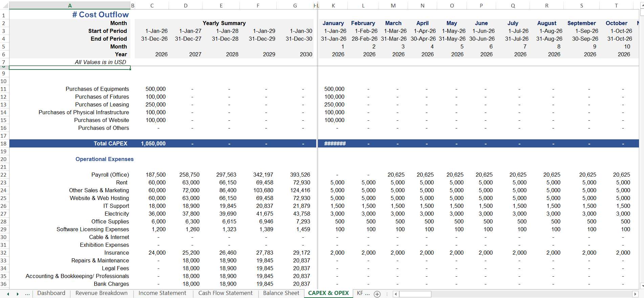Click the Total CAPEX value 1,050,000
This screenshot has height=298, width=644.
(153, 144)
